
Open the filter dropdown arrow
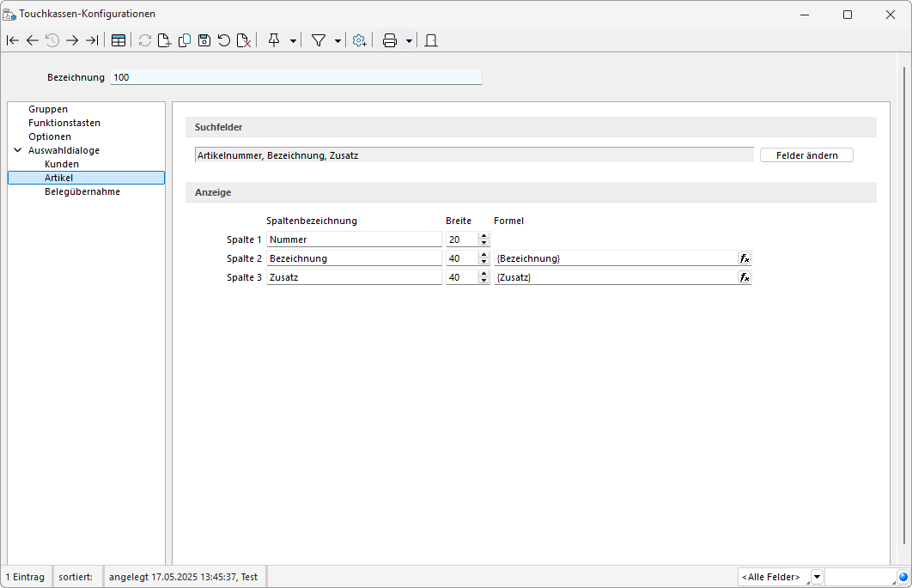337,40
